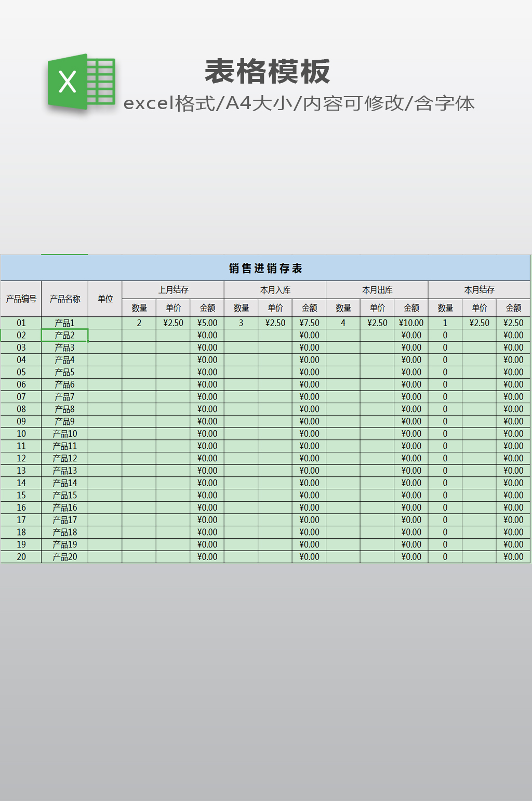Click the ¥7.50 amount cell

click(x=309, y=323)
